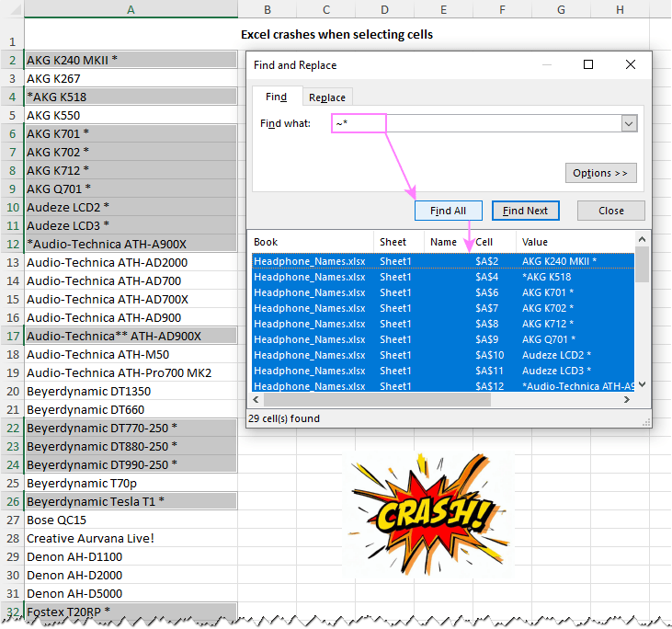The width and height of the screenshot is (672, 629).
Task: Click the resize grip of Find and Replace
Action: 646,422
